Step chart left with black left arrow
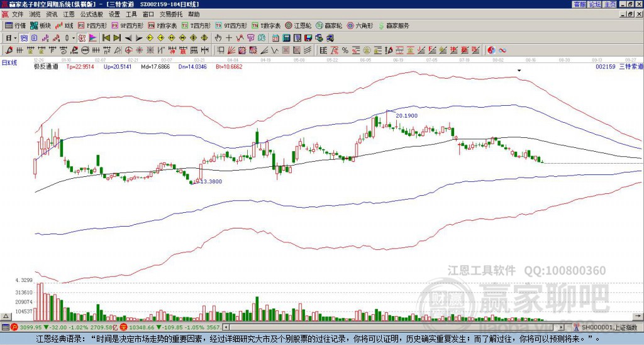644x345 pixels. coord(128,38)
